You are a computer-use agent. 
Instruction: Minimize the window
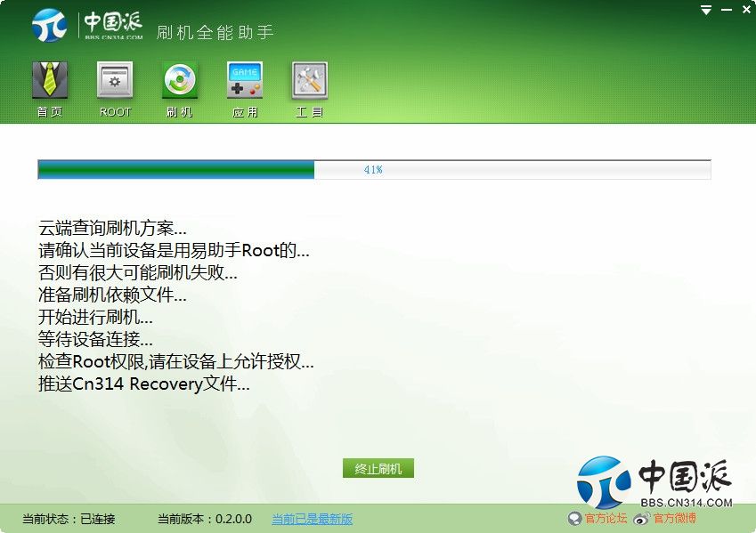click(727, 10)
